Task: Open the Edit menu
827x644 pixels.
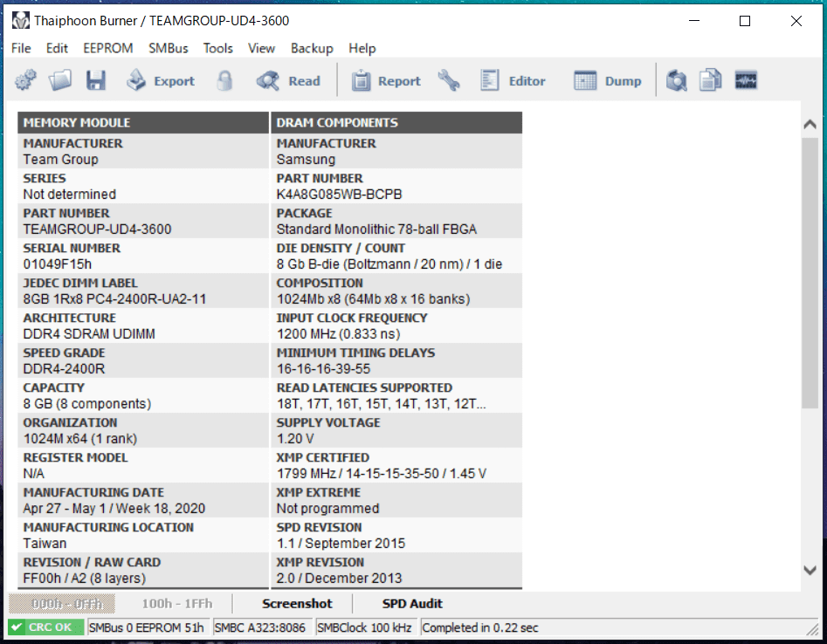Action: click(57, 49)
